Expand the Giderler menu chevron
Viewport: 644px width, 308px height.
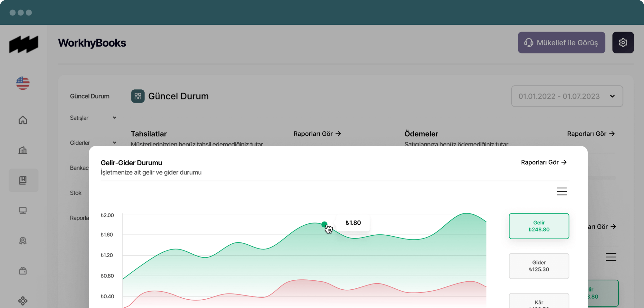tap(115, 142)
